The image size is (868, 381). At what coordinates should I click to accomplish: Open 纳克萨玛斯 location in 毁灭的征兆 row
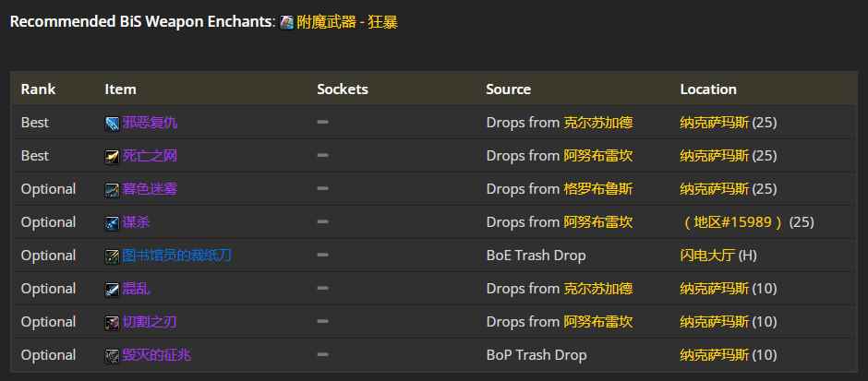coord(714,355)
